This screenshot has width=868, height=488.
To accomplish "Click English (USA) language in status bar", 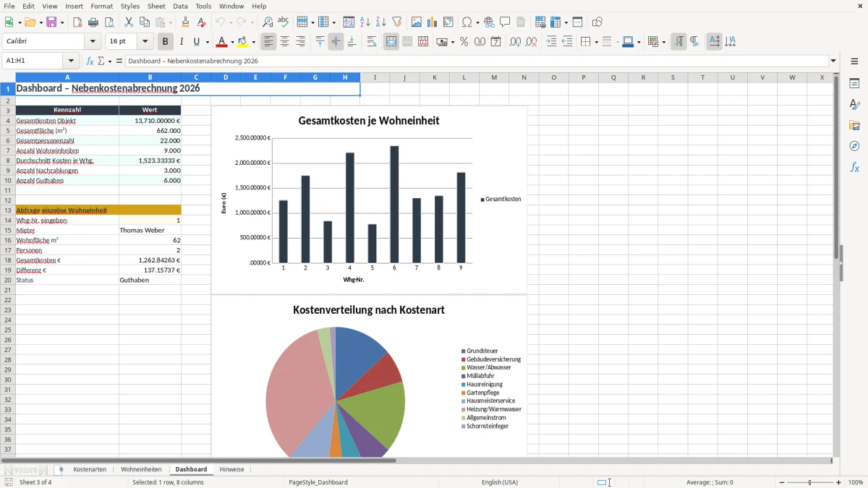I will coord(500,482).
